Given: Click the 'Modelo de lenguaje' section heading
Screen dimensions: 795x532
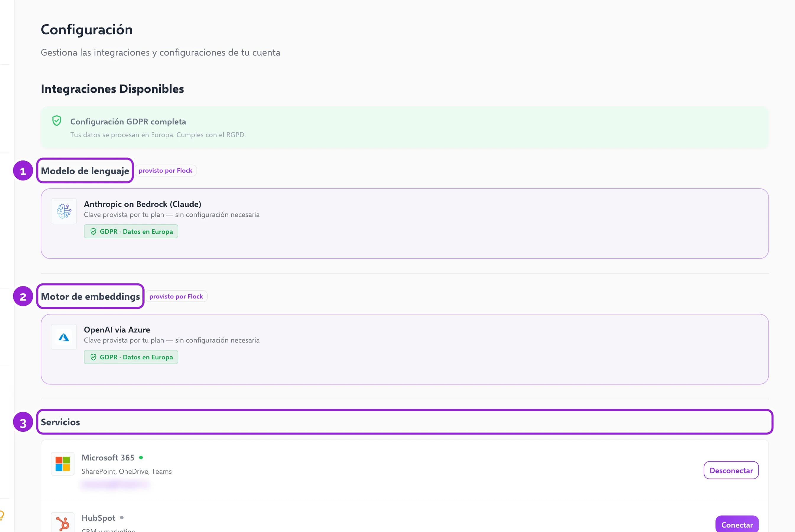Looking at the screenshot, I should click(85, 171).
